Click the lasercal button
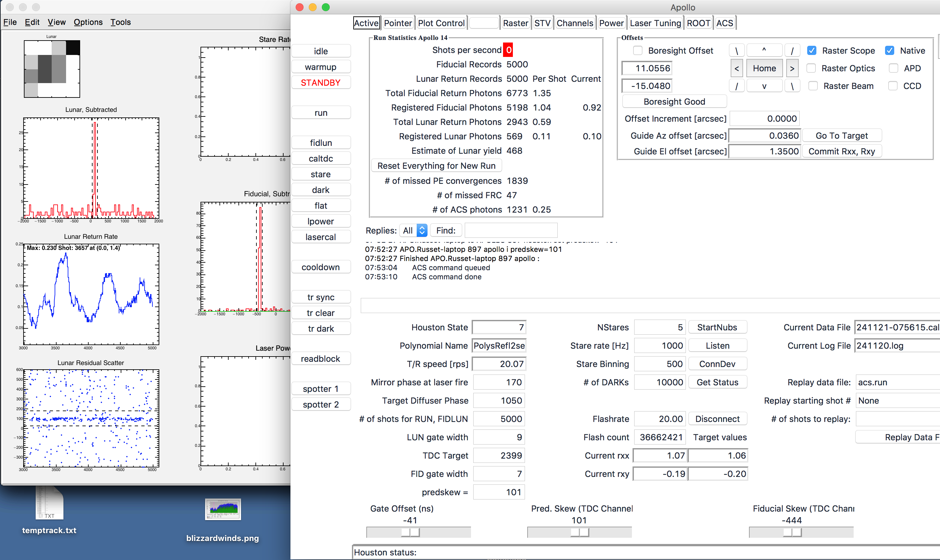The width and height of the screenshot is (940, 560). pos(321,237)
